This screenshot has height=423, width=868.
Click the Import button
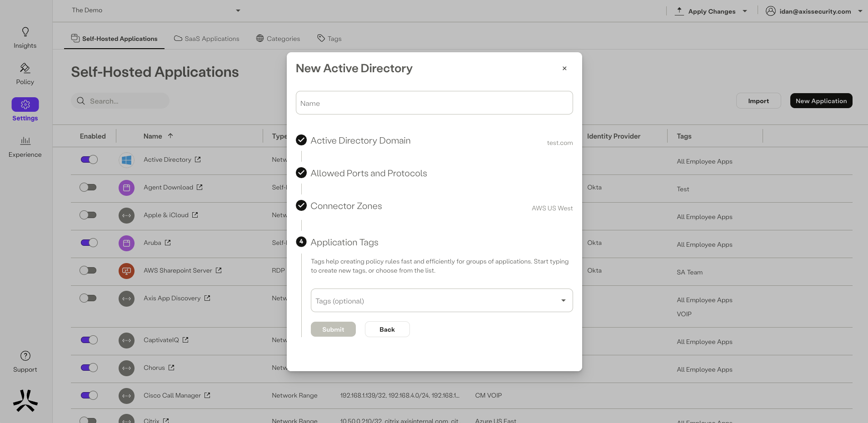pos(758,101)
